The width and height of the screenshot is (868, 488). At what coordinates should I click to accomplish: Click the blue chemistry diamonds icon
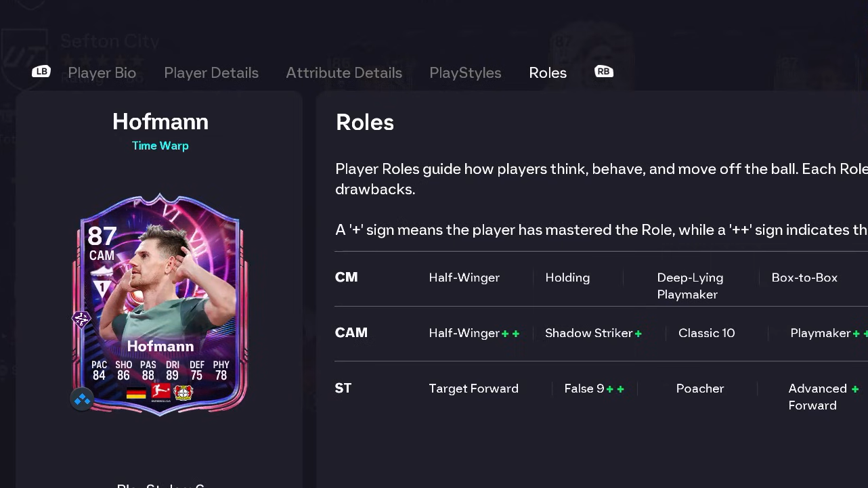click(x=82, y=399)
